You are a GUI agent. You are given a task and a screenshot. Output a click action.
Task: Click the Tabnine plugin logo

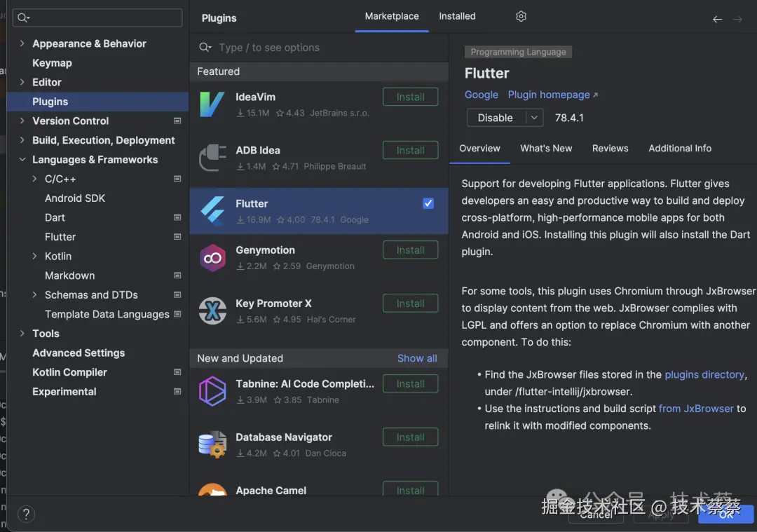(x=212, y=391)
